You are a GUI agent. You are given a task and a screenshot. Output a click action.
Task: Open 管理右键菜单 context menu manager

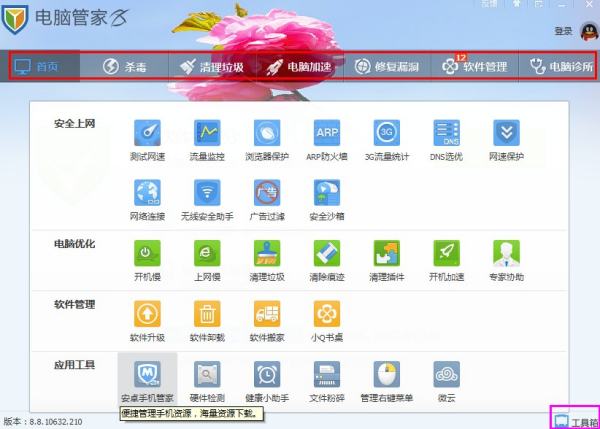387,382
